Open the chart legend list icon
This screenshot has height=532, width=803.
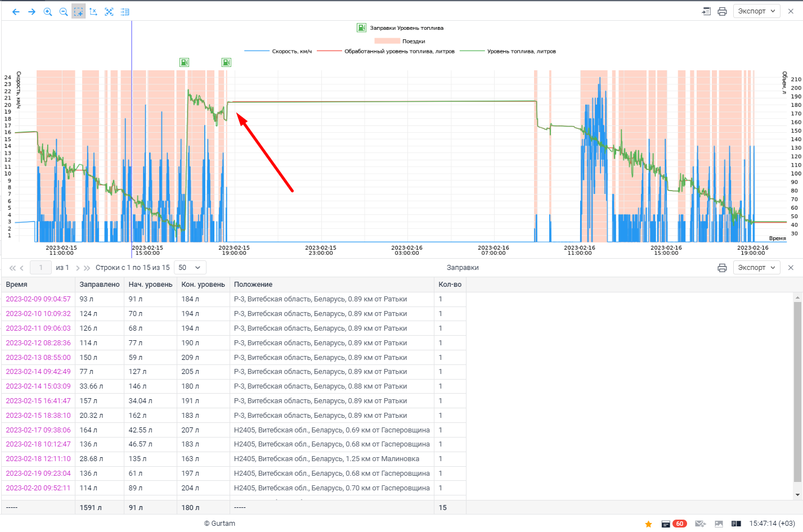tap(125, 12)
